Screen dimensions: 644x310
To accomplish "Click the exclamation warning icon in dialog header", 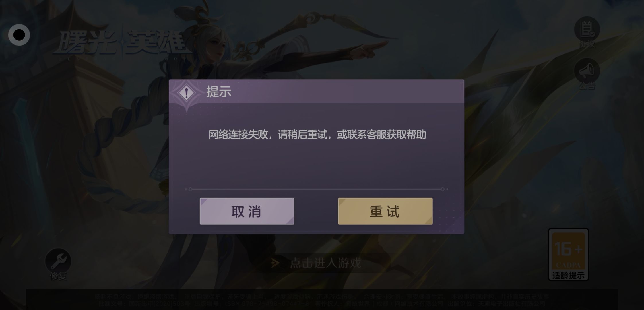I will pyautogui.click(x=187, y=93).
